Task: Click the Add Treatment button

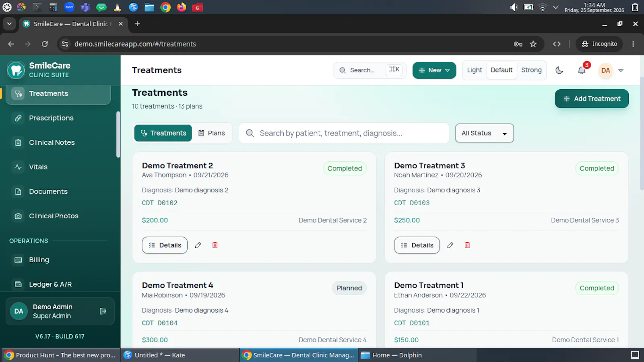Action: (592, 99)
